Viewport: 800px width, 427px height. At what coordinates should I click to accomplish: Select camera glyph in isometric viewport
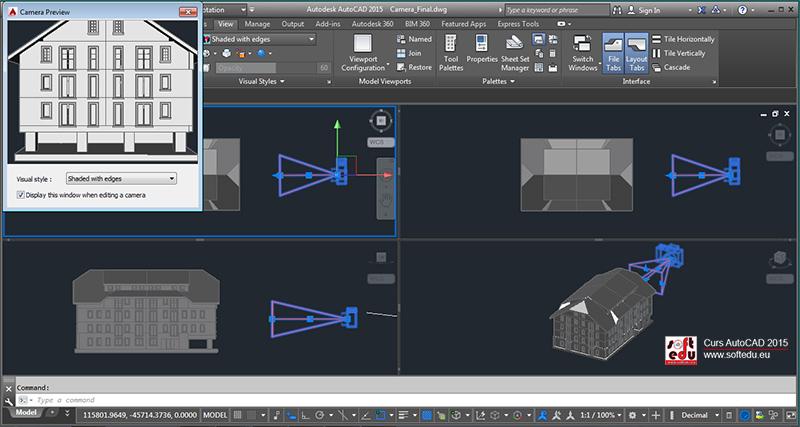pyautogui.click(x=671, y=256)
